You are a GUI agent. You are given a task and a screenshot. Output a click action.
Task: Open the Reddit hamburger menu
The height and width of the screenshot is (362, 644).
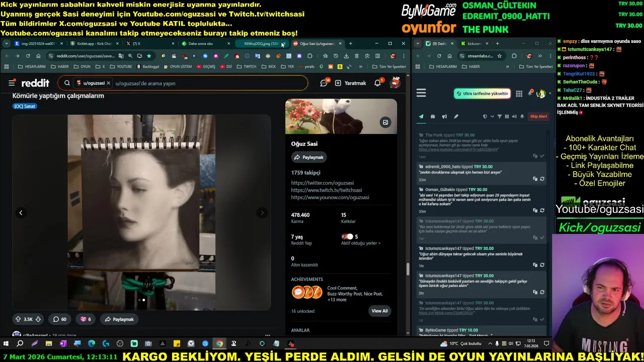click(12, 83)
